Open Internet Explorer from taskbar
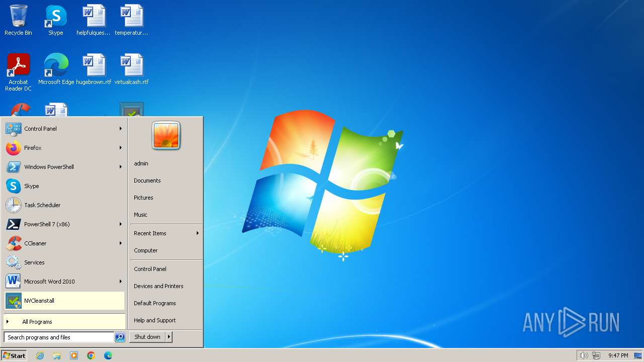Viewport: 644px width, 362px height. (40, 355)
